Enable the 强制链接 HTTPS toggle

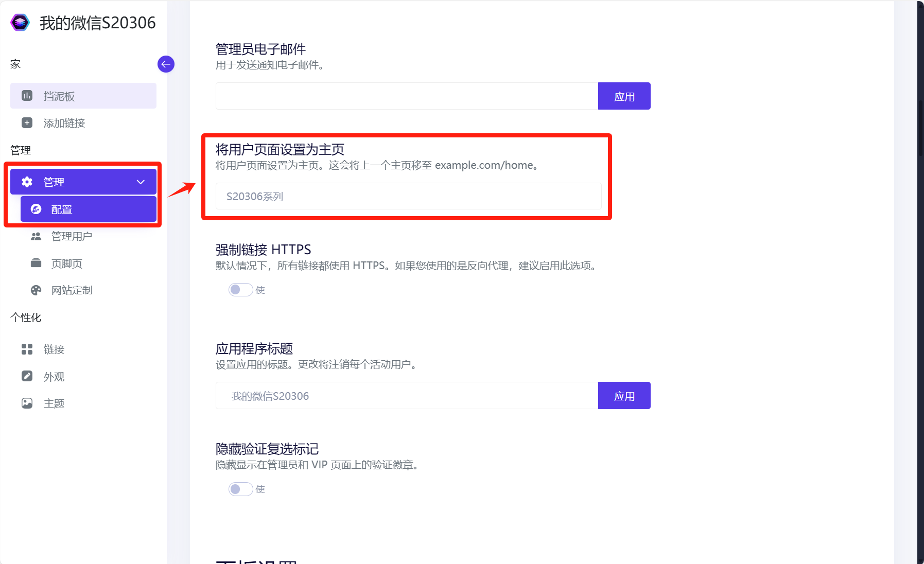(x=240, y=290)
